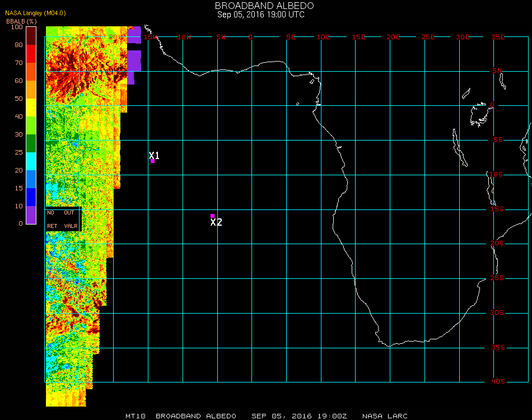Click the '5N' latitude label
Viewport: 532px width, 420px height.
[497, 71]
